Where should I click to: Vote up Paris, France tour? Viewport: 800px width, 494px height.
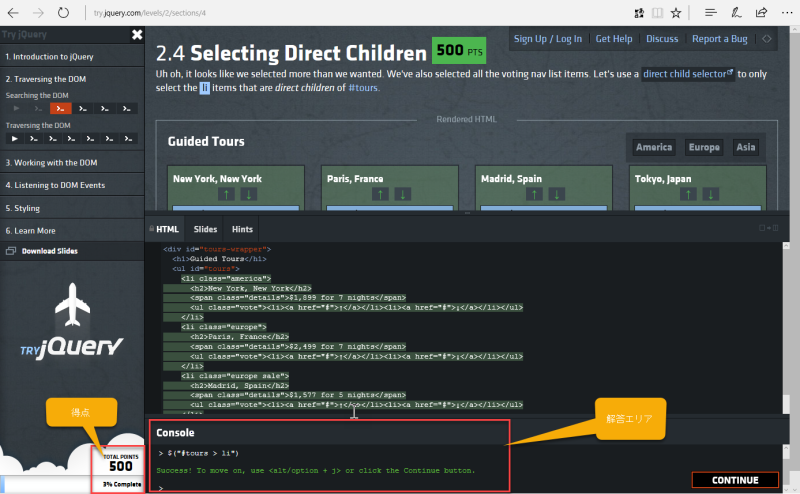pos(380,194)
